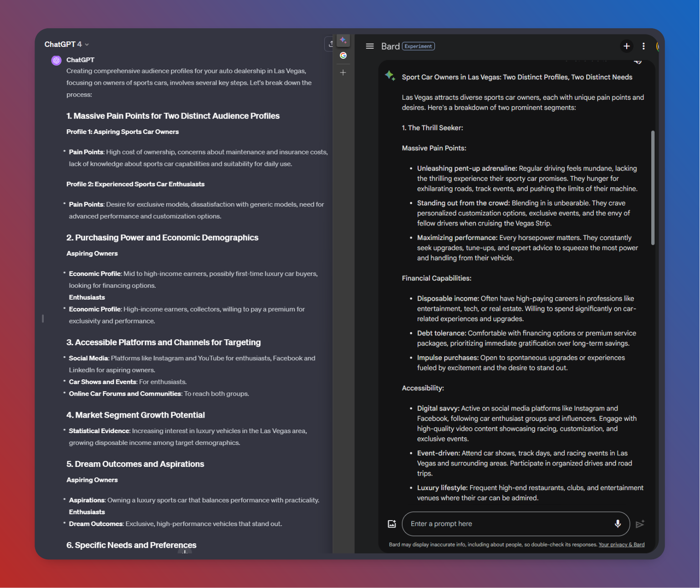Click 'Standing out from the crowd:' in Bard
The width and height of the screenshot is (700, 588).
coord(463,203)
